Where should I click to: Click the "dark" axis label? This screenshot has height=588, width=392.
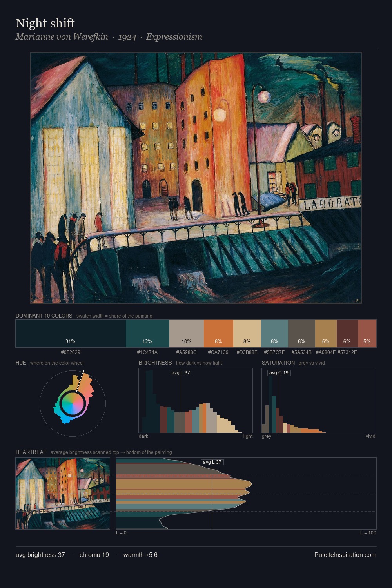[x=143, y=436]
